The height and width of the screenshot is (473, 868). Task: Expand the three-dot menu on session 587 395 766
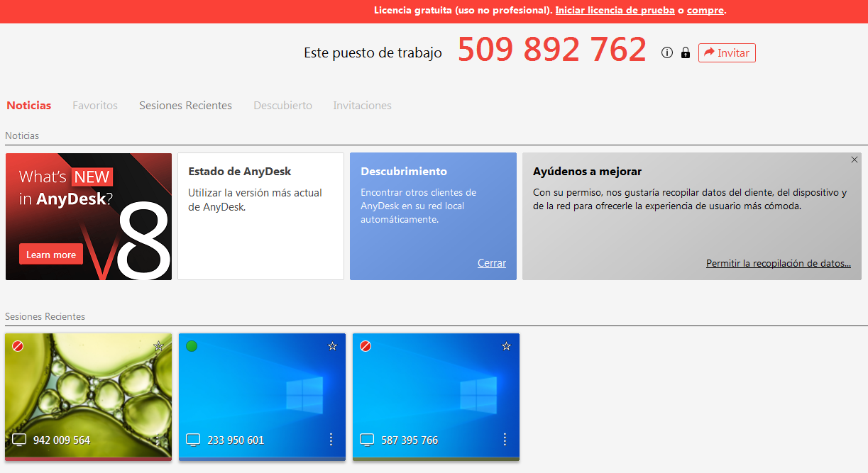pyautogui.click(x=505, y=440)
